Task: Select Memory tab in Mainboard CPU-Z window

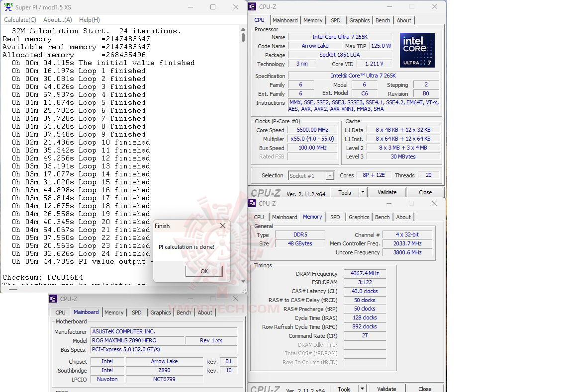Action: tap(114, 313)
